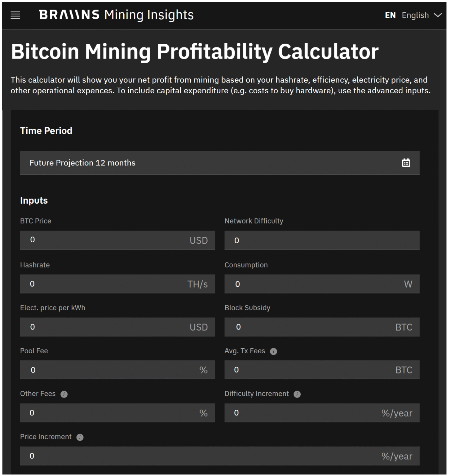Viewport: 450px width, 476px height.
Task: Expand the language chevron arrow
Action: click(x=438, y=15)
